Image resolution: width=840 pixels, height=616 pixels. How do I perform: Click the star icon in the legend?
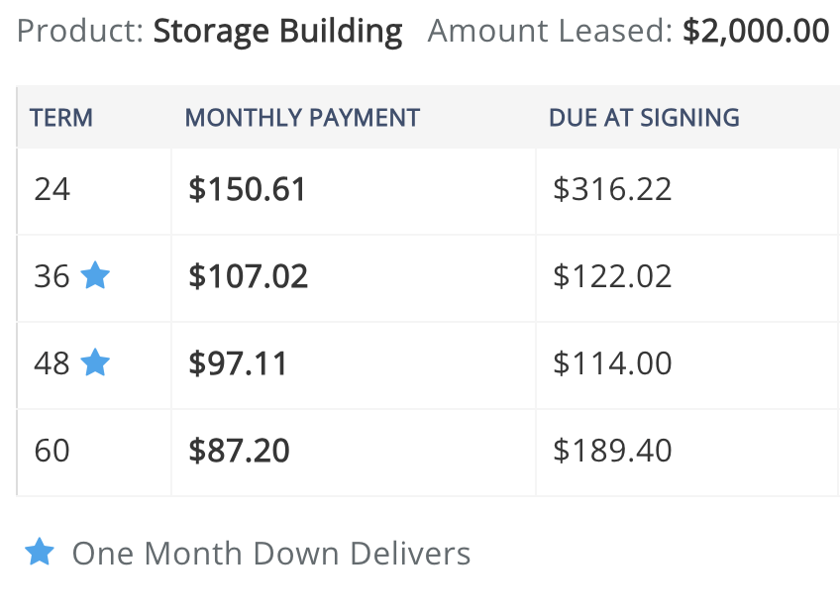[x=40, y=552]
